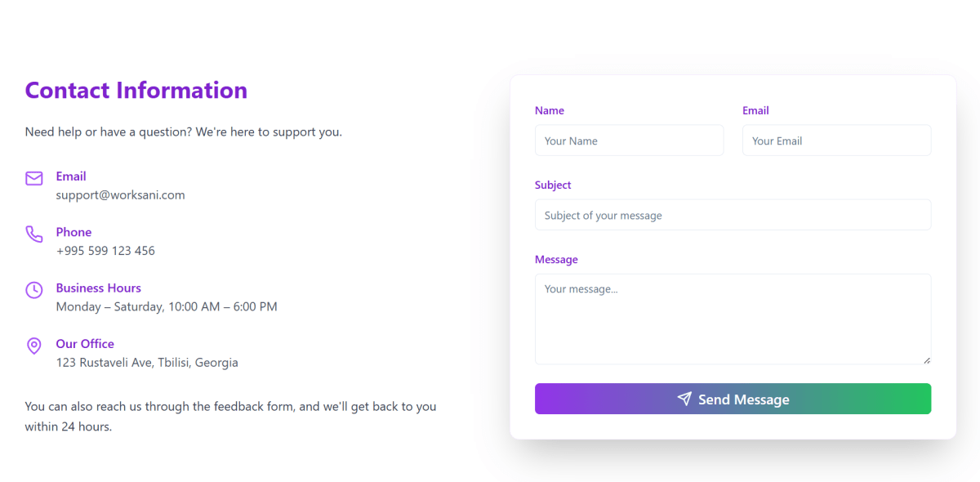Click the clock icon for Business Hours
The height and width of the screenshot is (482, 980).
tap(33, 290)
